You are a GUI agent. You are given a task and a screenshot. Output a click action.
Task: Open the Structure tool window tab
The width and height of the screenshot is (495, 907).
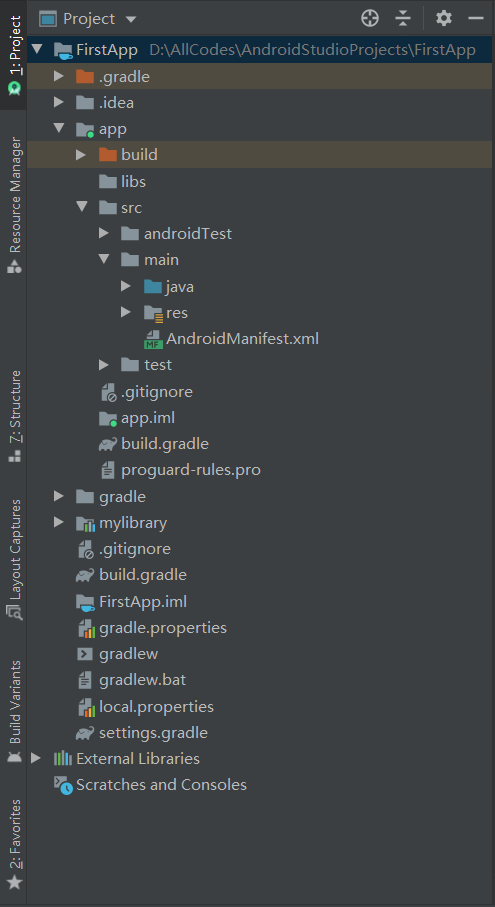point(14,416)
